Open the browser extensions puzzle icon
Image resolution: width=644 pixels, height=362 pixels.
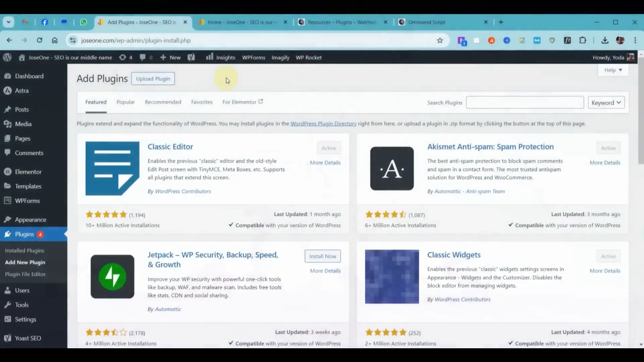pos(583,41)
